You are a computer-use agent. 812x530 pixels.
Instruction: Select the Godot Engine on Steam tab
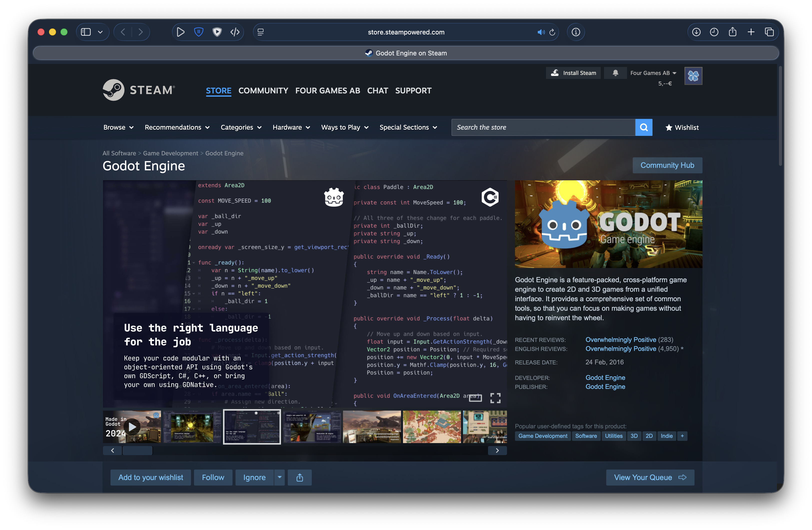point(406,53)
